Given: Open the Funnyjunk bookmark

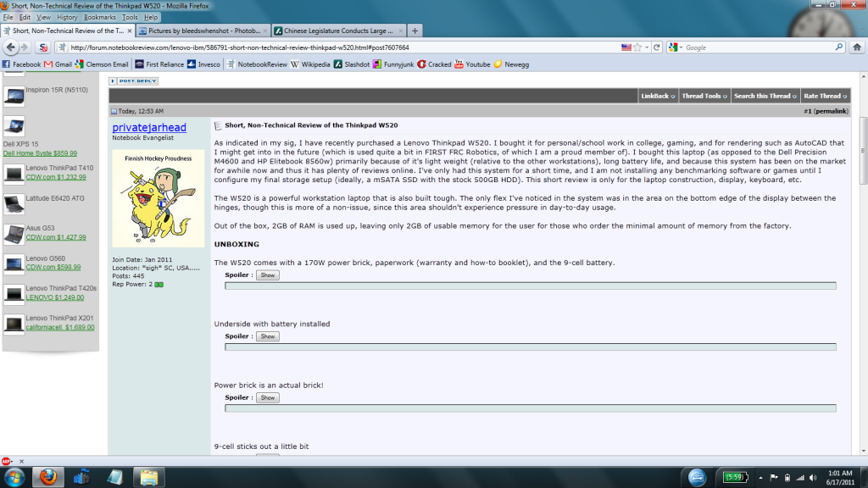Looking at the screenshot, I should click(x=393, y=64).
